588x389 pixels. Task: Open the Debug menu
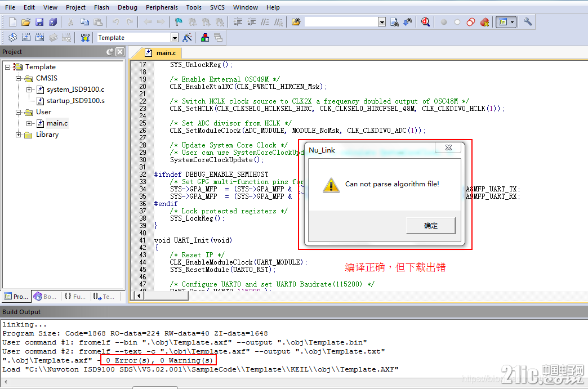pyautogui.click(x=127, y=7)
